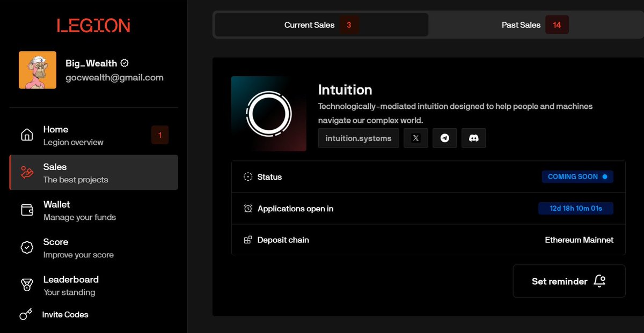Screen dimensions: 644x333
Task: Switch to the Current Sales tab
Action: click(x=321, y=25)
